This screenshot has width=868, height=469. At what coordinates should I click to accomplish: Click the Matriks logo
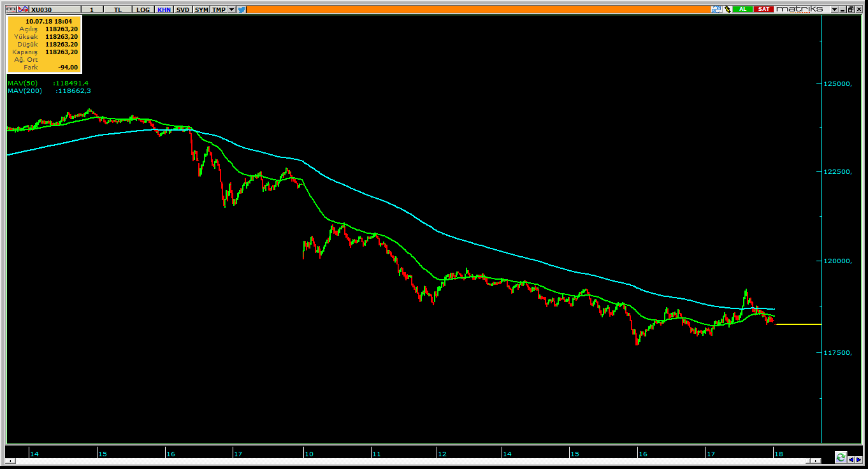pyautogui.click(x=799, y=9)
